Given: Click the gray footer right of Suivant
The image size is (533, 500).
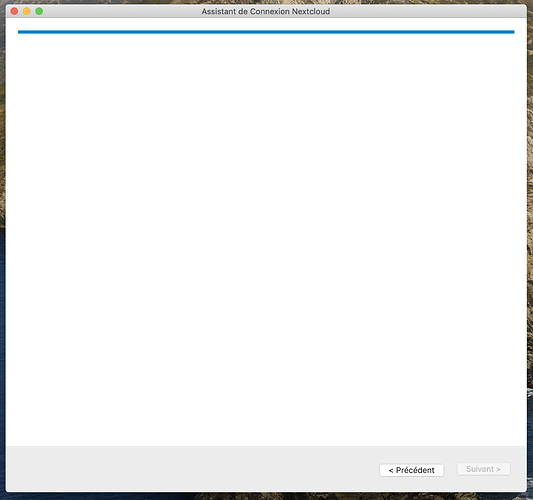Looking at the screenshot, I should click(518, 469).
